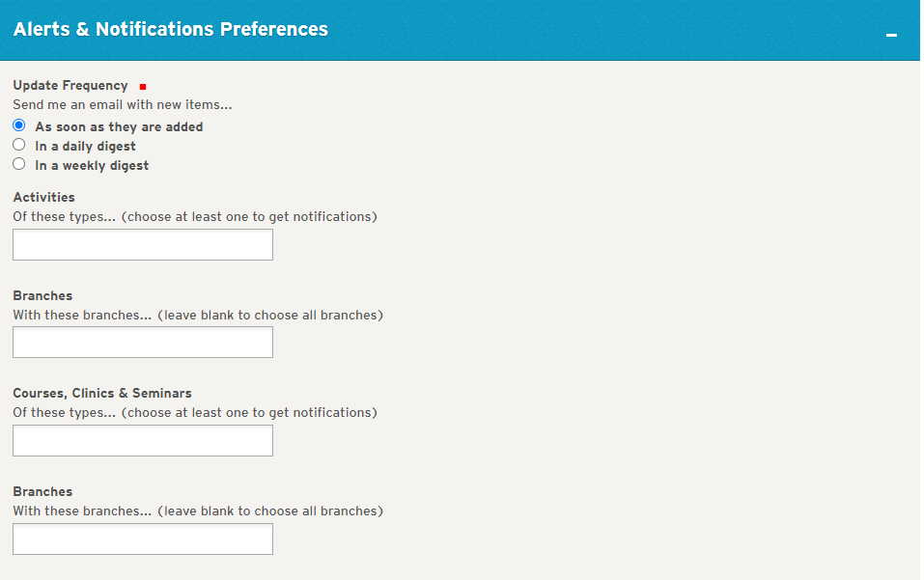Click the Activities section label
The image size is (924, 580).
tap(43, 197)
